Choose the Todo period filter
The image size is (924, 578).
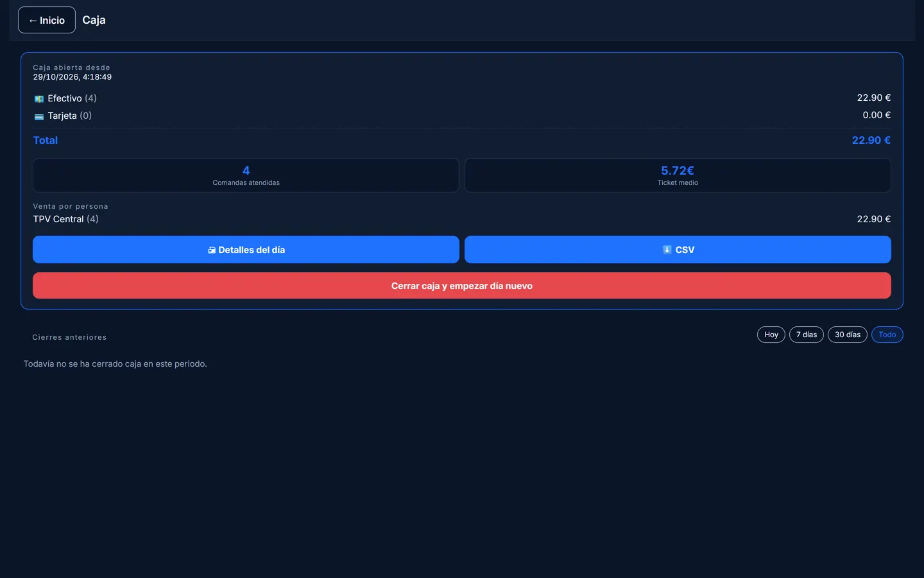pyautogui.click(x=887, y=335)
